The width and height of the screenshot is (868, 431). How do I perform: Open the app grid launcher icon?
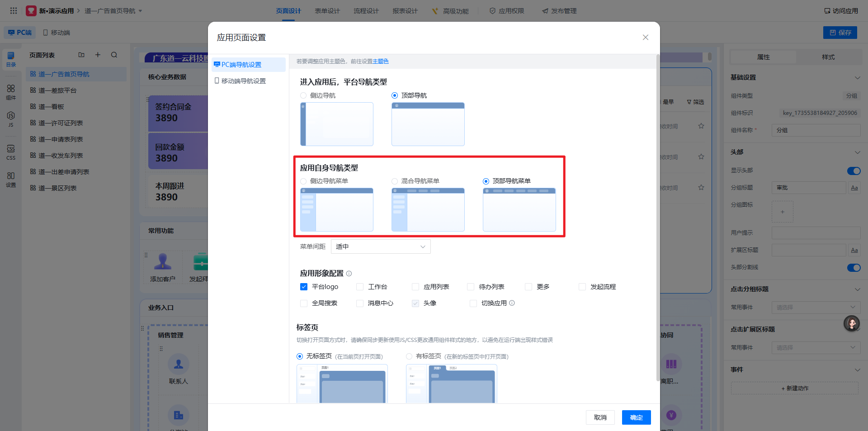pos(14,10)
